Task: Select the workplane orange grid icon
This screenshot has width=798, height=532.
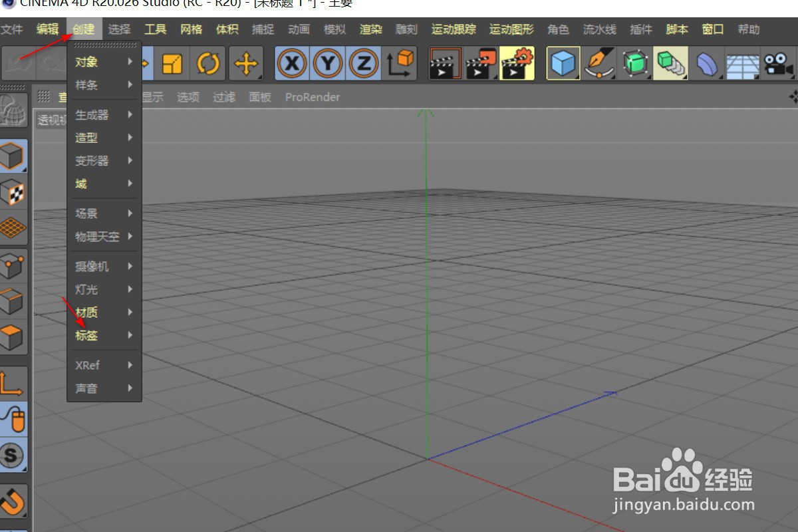Action: 13,228
